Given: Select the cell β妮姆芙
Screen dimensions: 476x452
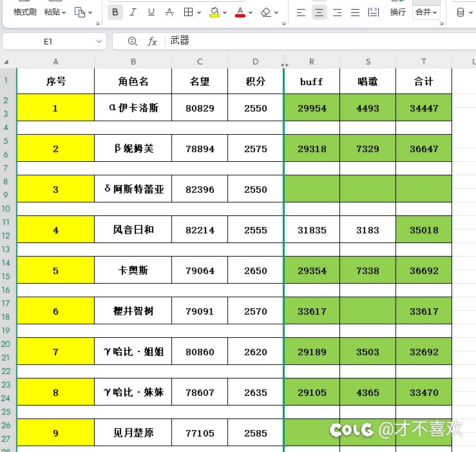Looking at the screenshot, I should tap(133, 148).
